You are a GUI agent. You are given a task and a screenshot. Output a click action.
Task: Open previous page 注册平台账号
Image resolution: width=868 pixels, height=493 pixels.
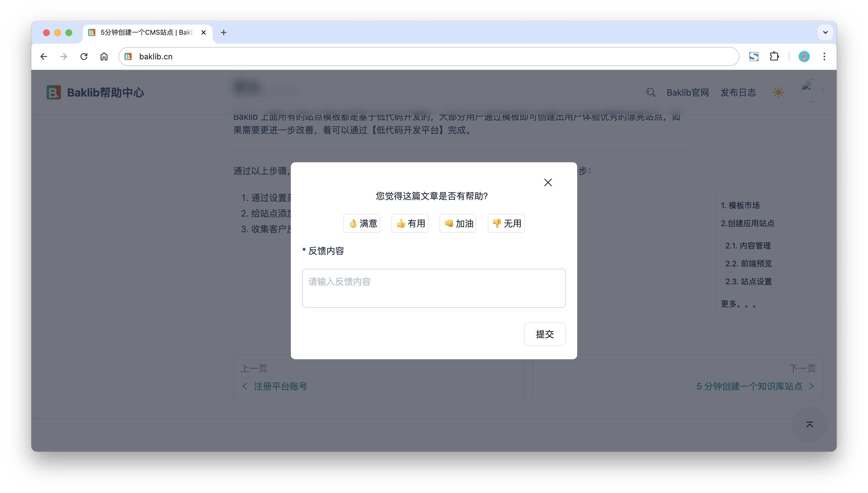pos(280,386)
